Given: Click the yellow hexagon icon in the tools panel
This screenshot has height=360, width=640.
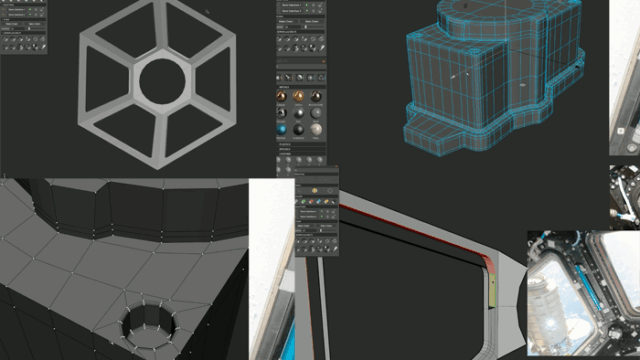Looking at the screenshot, I should [315, 191].
